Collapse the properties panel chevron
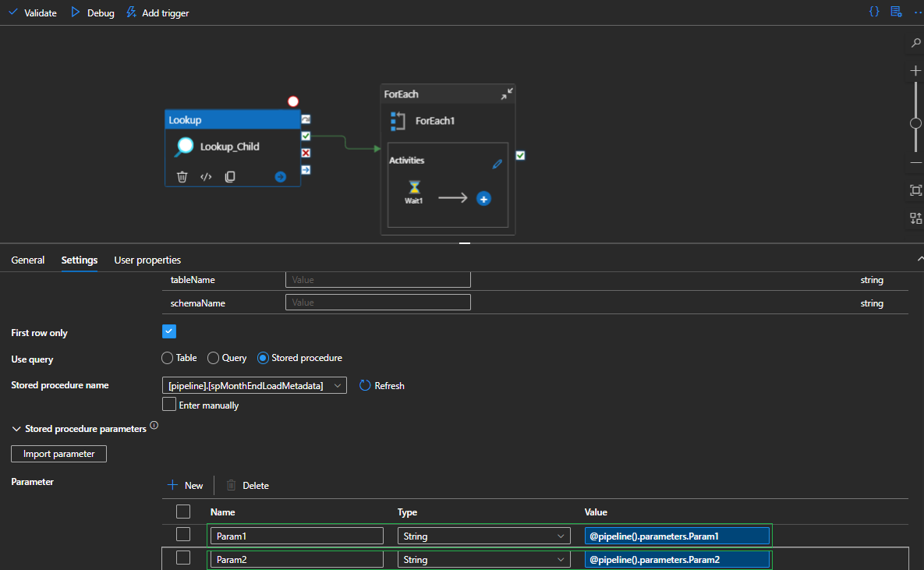Viewport: 924px width, 570px height. [920, 260]
